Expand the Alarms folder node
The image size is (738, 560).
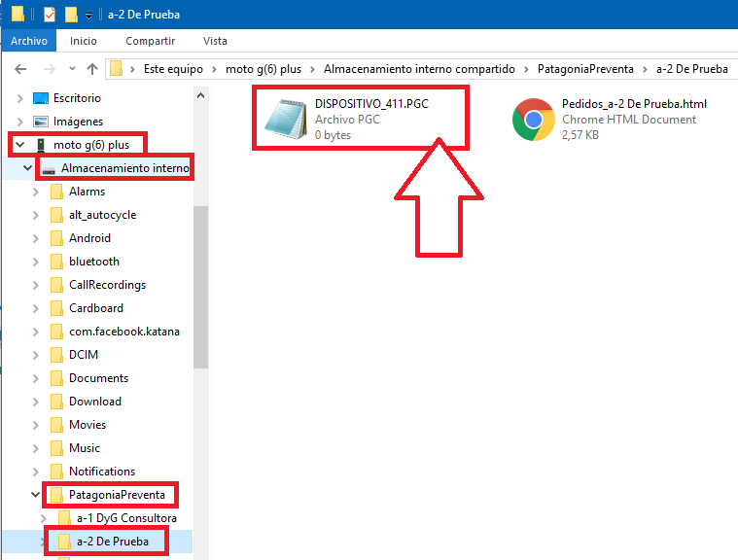[x=35, y=192]
